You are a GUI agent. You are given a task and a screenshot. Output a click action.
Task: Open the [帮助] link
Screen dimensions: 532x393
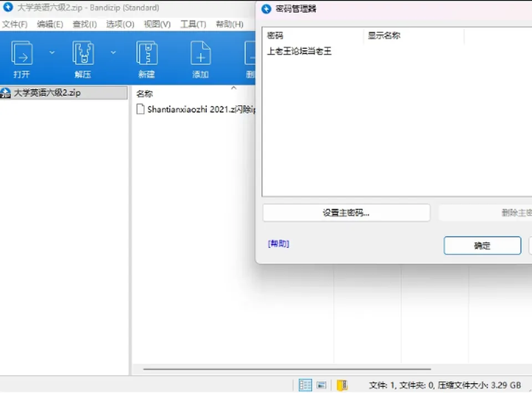coord(278,244)
